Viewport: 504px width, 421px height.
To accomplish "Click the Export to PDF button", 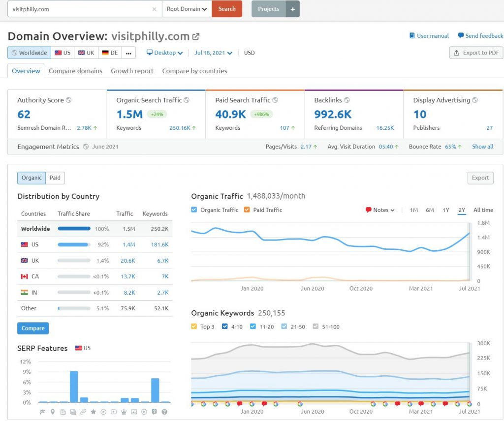I will point(476,53).
